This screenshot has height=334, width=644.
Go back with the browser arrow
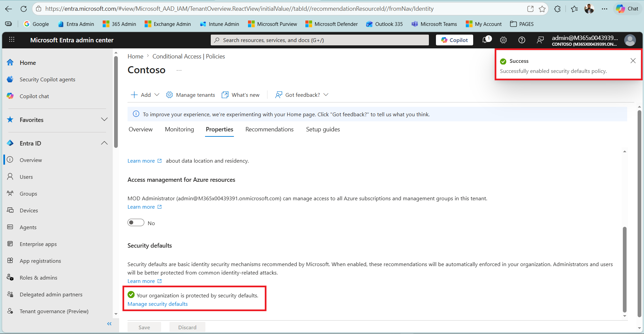[8, 9]
